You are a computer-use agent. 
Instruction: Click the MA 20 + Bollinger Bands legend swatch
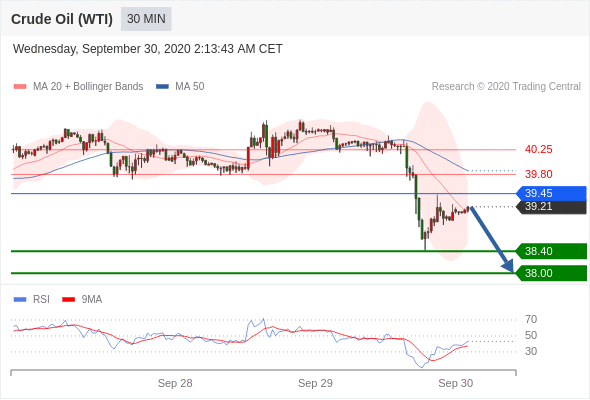pos(20,87)
